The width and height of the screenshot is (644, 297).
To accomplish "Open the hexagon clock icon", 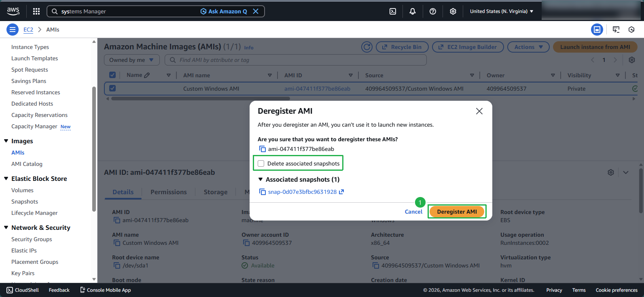I will pyautogui.click(x=631, y=30).
